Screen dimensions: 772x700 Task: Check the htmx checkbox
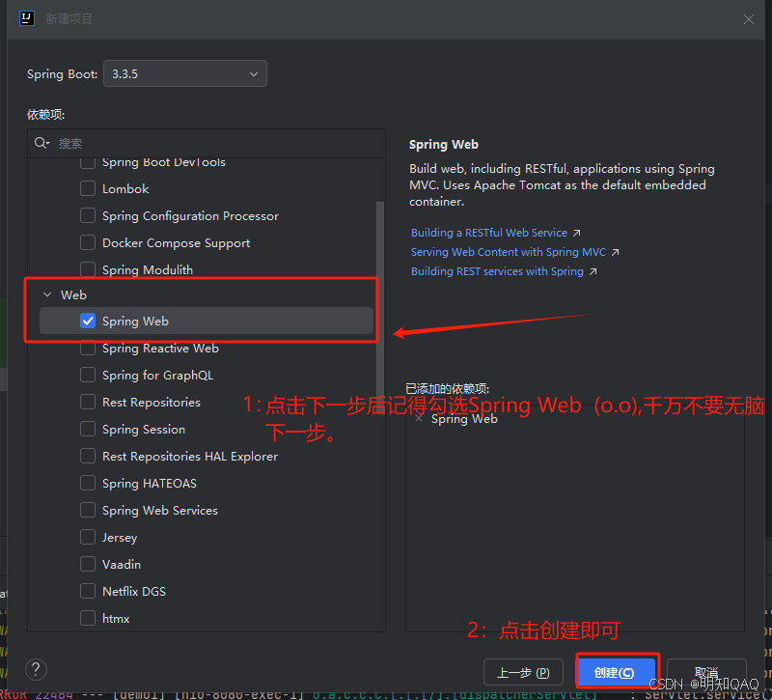(88, 618)
